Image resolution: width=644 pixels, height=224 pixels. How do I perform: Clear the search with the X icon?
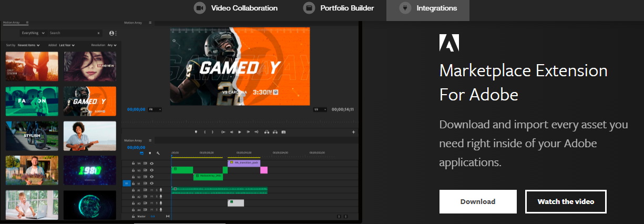pos(99,33)
